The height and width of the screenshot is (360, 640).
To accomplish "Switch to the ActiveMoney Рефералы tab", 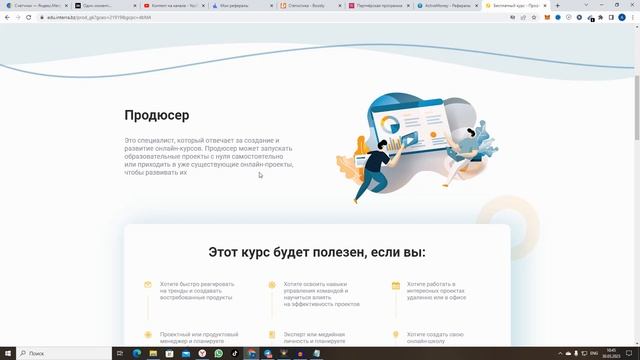I will (448, 6).
